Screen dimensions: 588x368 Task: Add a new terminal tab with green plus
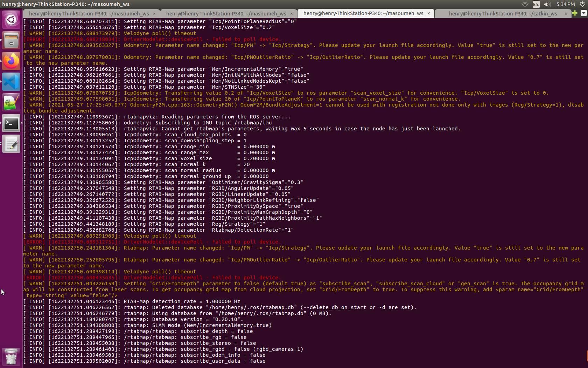pyautogui.click(x=575, y=13)
